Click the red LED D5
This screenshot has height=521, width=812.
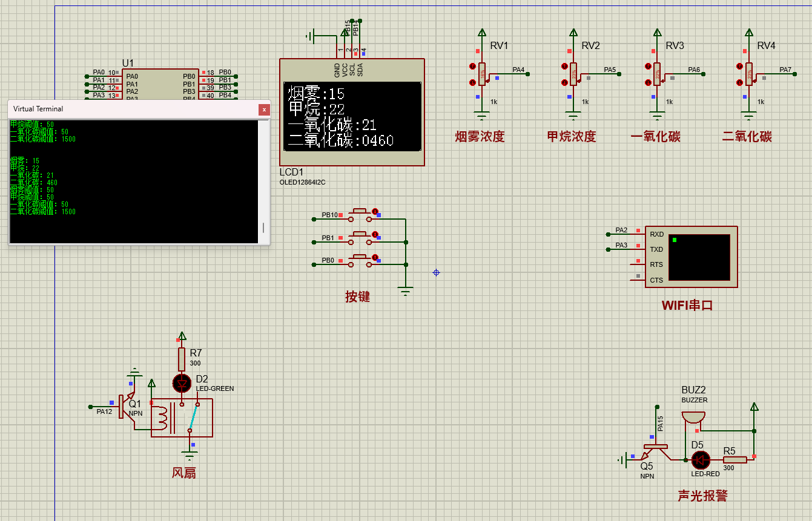click(x=701, y=460)
